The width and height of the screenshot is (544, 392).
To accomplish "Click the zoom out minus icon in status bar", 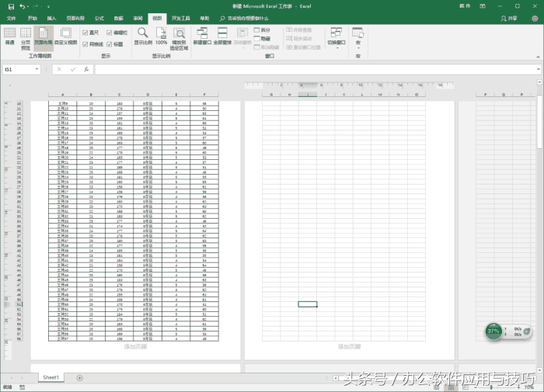I will [476, 387].
